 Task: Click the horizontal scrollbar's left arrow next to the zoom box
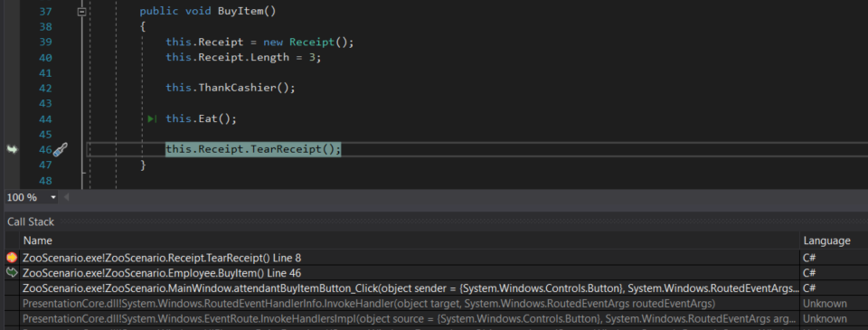67,197
